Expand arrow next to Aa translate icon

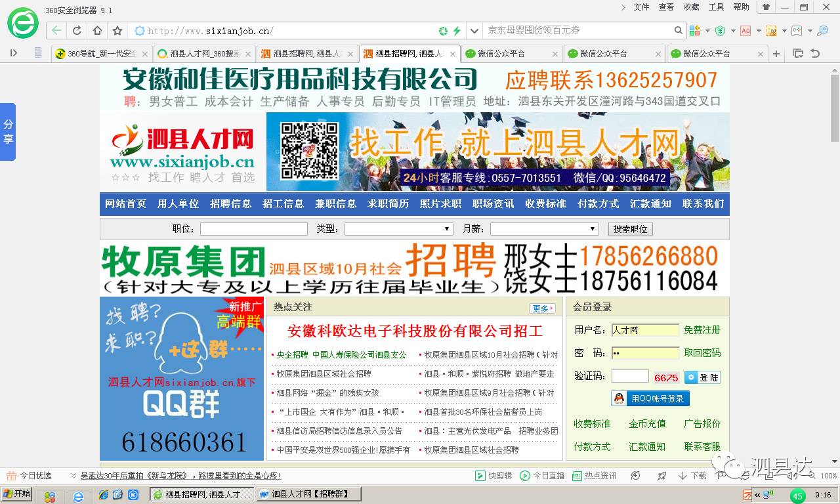[759, 31]
